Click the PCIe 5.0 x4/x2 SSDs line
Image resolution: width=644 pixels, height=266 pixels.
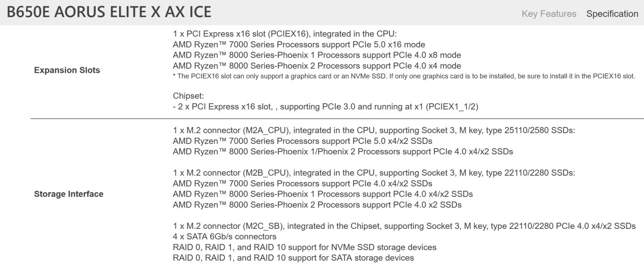click(302, 141)
